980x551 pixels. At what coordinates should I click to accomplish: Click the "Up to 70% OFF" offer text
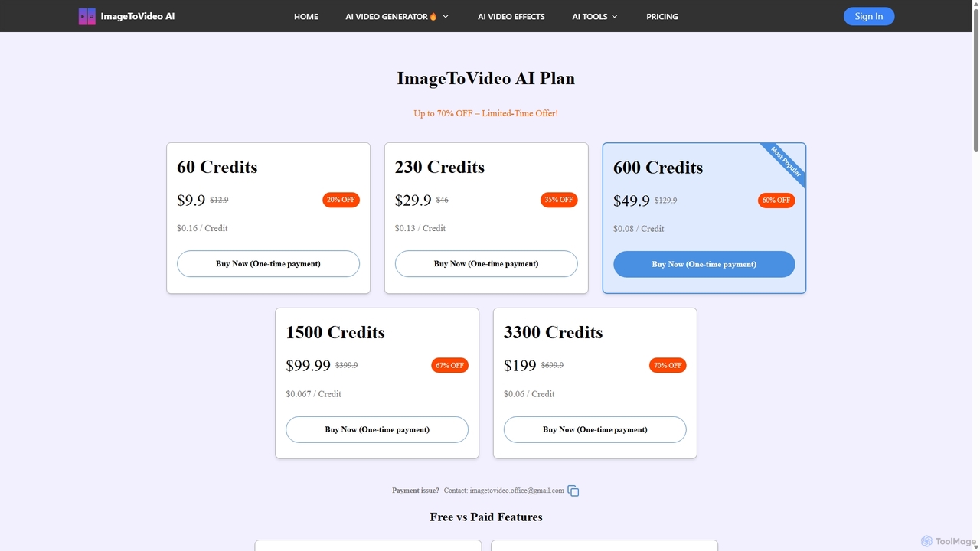pos(486,113)
